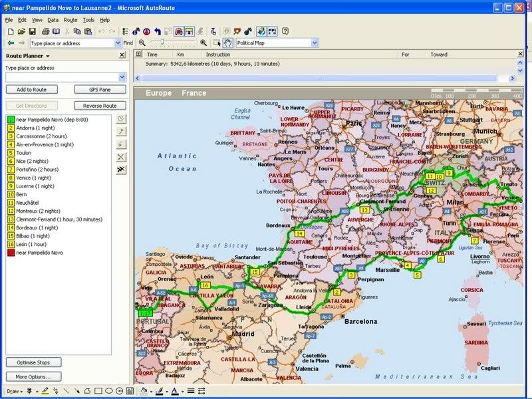The height and width of the screenshot is (399, 532).
Task: Select the rectangle drawing tool
Action: click(98, 391)
